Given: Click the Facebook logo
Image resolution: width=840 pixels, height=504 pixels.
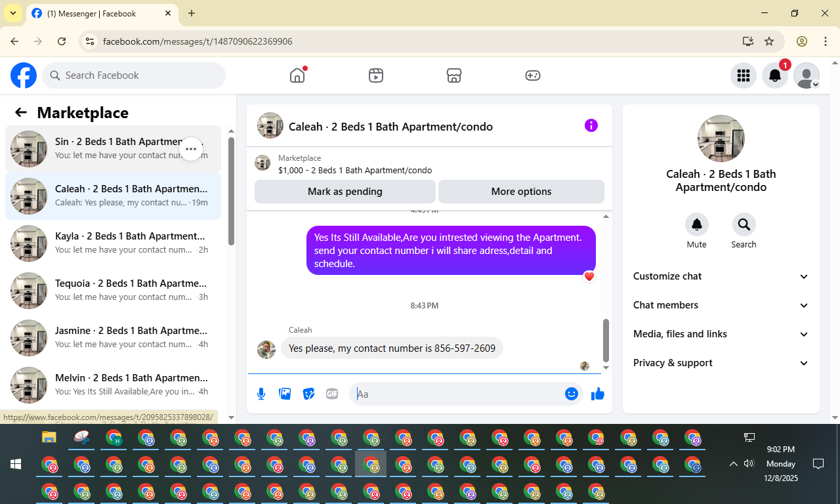Looking at the screenshot, I should 24,75.
